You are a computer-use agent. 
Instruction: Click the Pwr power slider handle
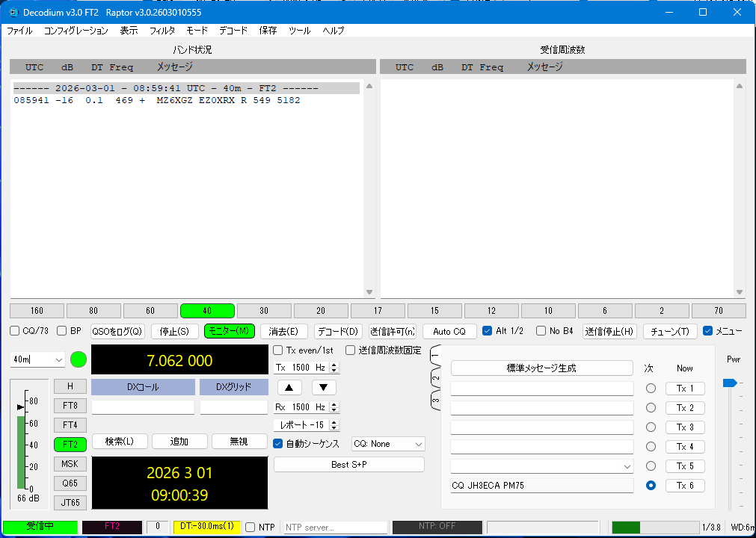pos(729,383)
